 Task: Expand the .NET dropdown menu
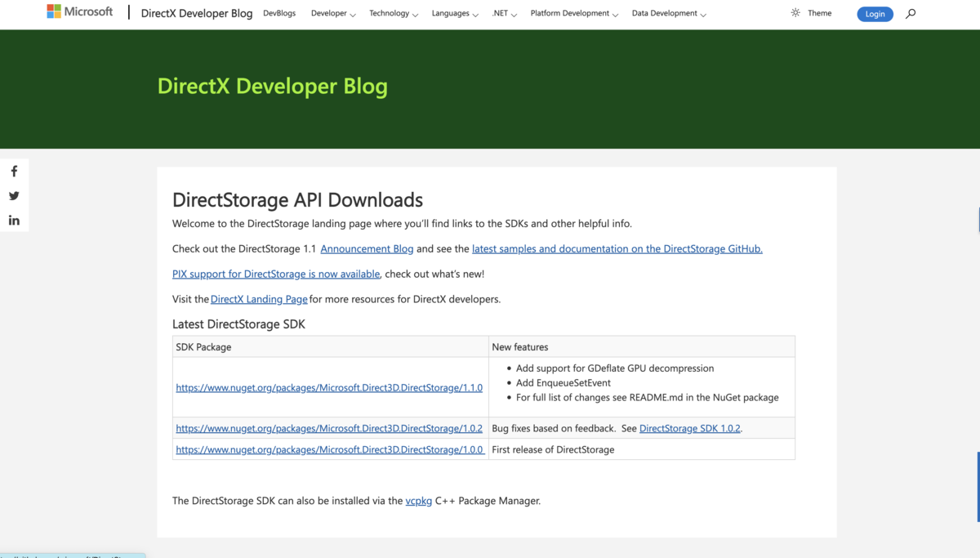[505, 14]
